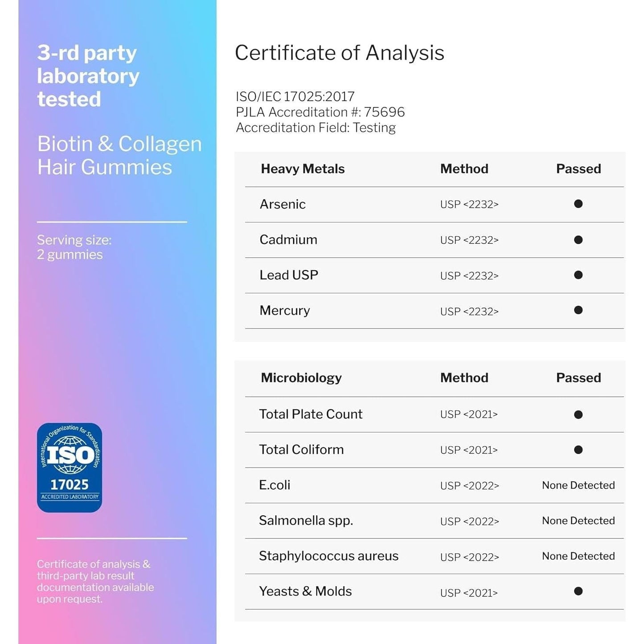Screen dimensions: 644x644
Task: Click Biotin & Collagen Hair Gummies heading
Action: coord(119,156)
